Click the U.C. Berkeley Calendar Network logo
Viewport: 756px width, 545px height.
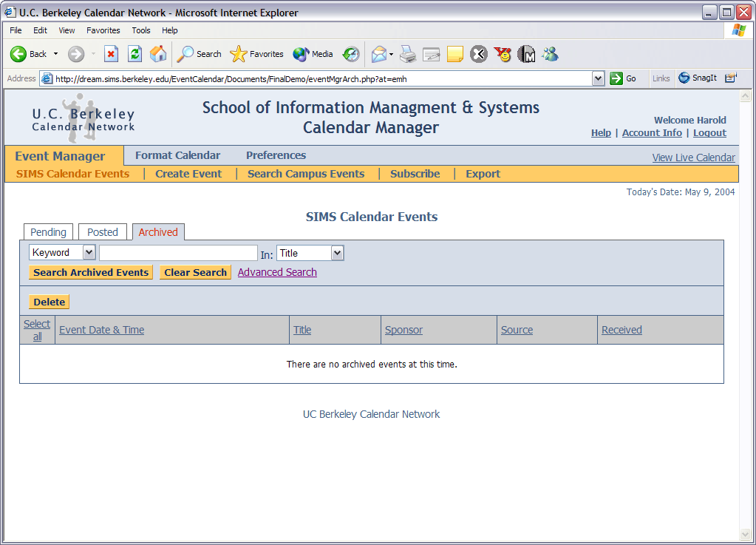click(x=83, y=118)
